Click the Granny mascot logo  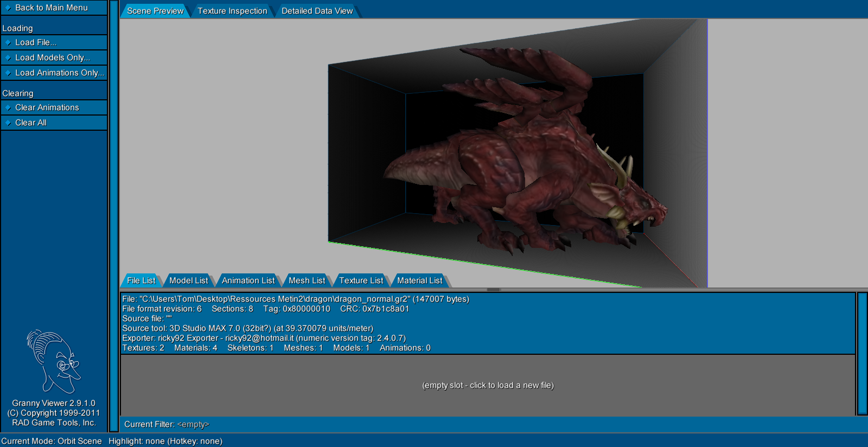[54, 361]
